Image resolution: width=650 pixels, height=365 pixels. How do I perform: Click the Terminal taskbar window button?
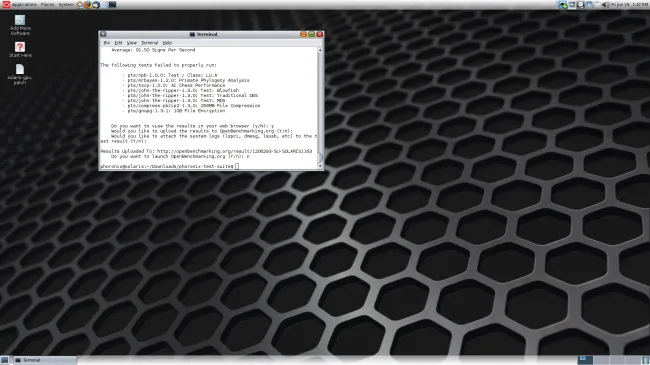pyautogui.click(x=45, y=360)
